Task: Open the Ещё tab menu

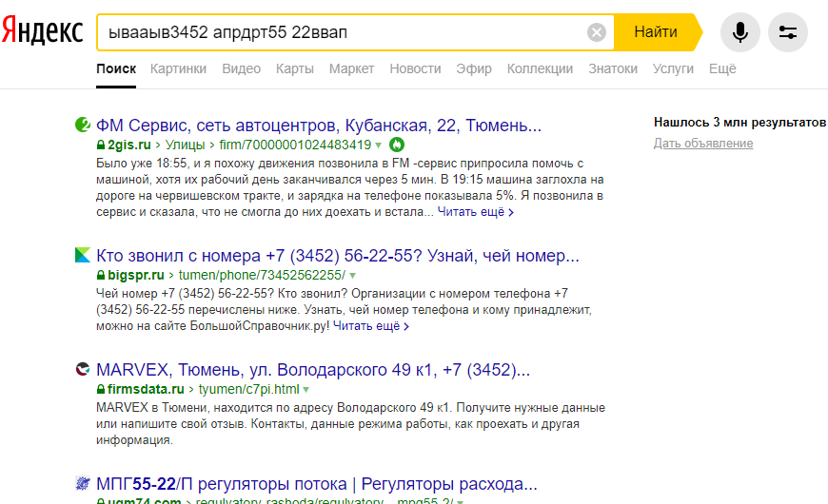Action: pos(721,68)
